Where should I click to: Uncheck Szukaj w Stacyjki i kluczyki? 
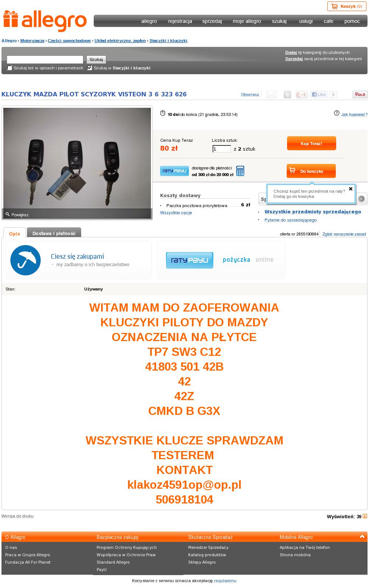point(89,68)
